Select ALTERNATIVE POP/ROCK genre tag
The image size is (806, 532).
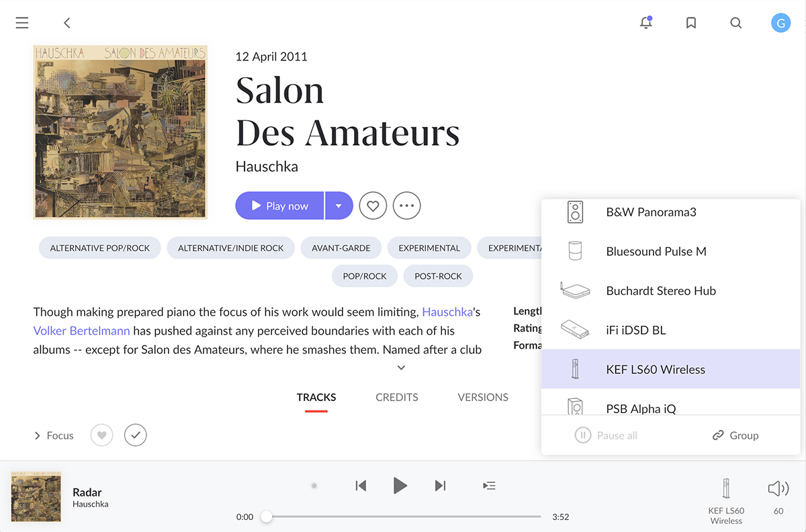point(100,248)
